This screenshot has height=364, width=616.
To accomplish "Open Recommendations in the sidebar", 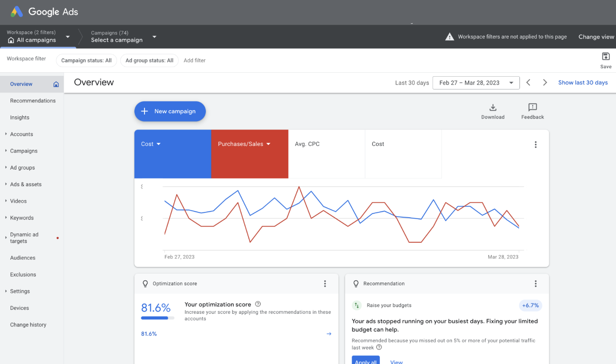I will [33, 101].
